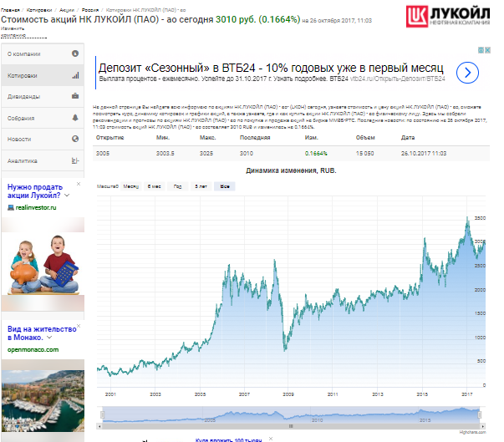
Task: Click the 0.1664% change value in table
Action: [316, 154]
